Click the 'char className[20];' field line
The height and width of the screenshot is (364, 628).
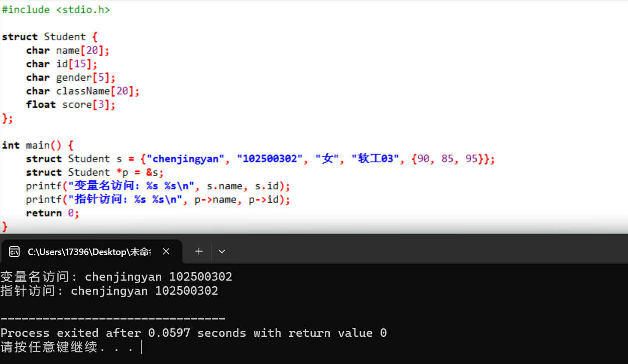(83, 91)
